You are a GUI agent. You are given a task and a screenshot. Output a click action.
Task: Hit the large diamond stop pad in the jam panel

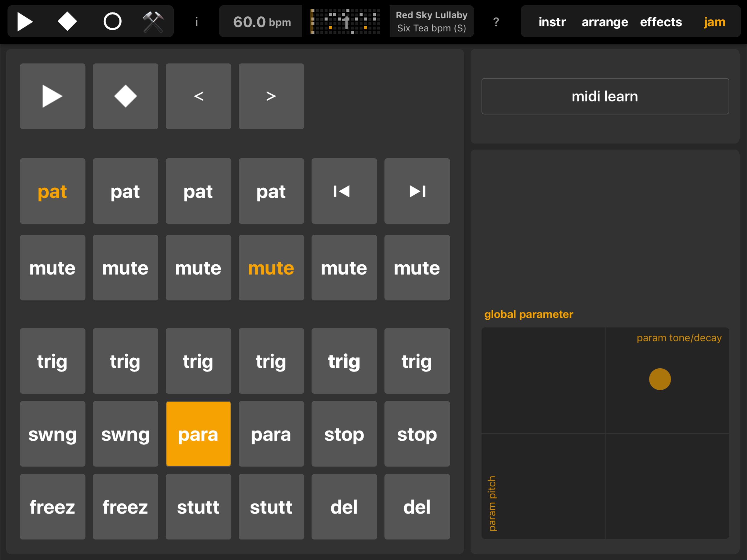click(x=126, y=96)
